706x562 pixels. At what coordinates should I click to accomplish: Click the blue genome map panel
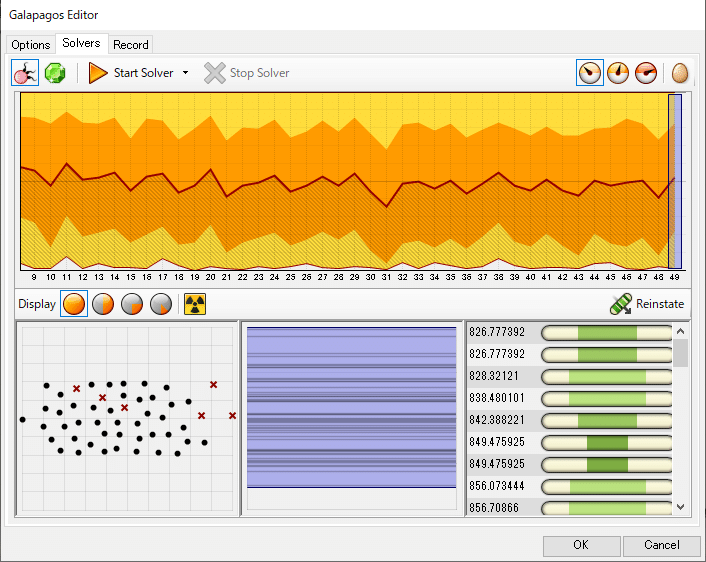pyautogui.click(x=351, y=407)
